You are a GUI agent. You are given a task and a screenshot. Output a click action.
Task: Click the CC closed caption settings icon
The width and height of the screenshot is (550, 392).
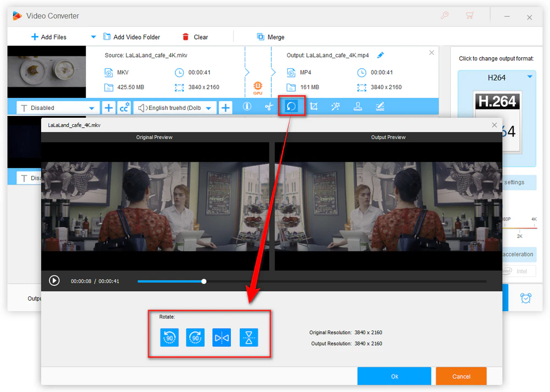pyautogui.click(x=124, y=108)
